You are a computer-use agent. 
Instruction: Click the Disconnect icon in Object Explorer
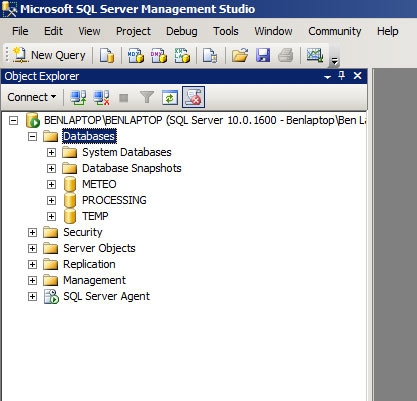(102, 98)
